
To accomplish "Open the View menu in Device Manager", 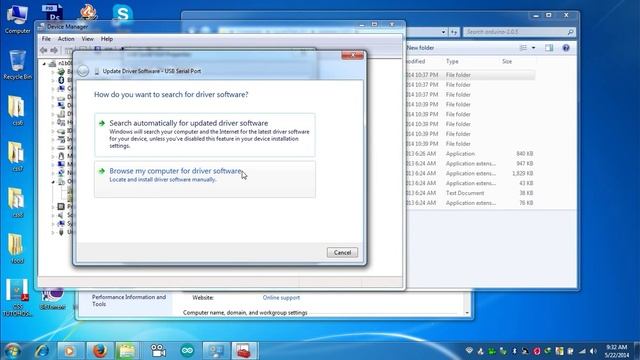I will click(x=87, y=39).
